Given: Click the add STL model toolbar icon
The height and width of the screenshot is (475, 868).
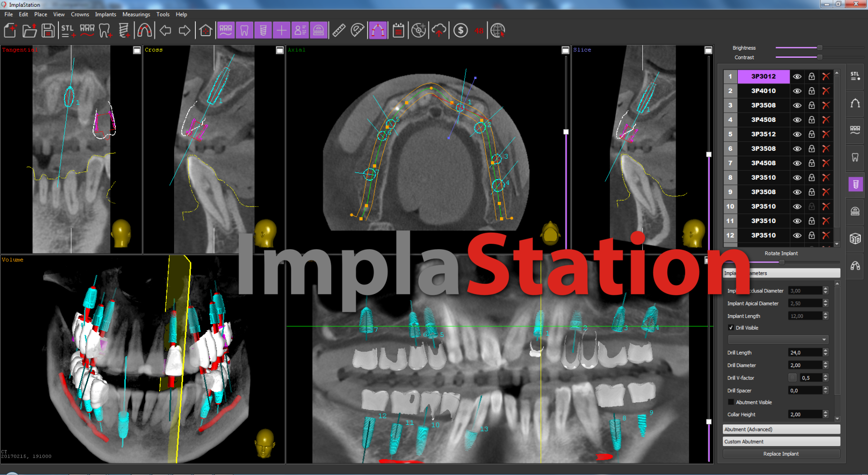Looking at the screenshot, I should (68, 30).
